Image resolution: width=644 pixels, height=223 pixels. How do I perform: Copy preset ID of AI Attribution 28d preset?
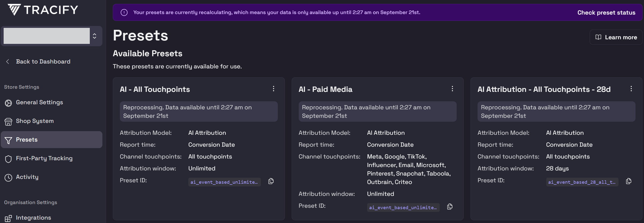pos(628,181)
